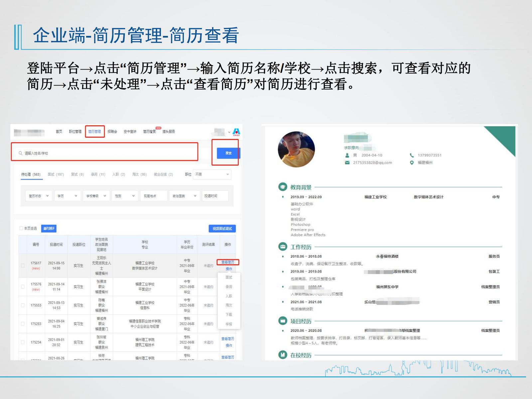Click the phone icon next to 13799373551
The height and width of the screenshot is (399, 532).
[x=412, y=155]
